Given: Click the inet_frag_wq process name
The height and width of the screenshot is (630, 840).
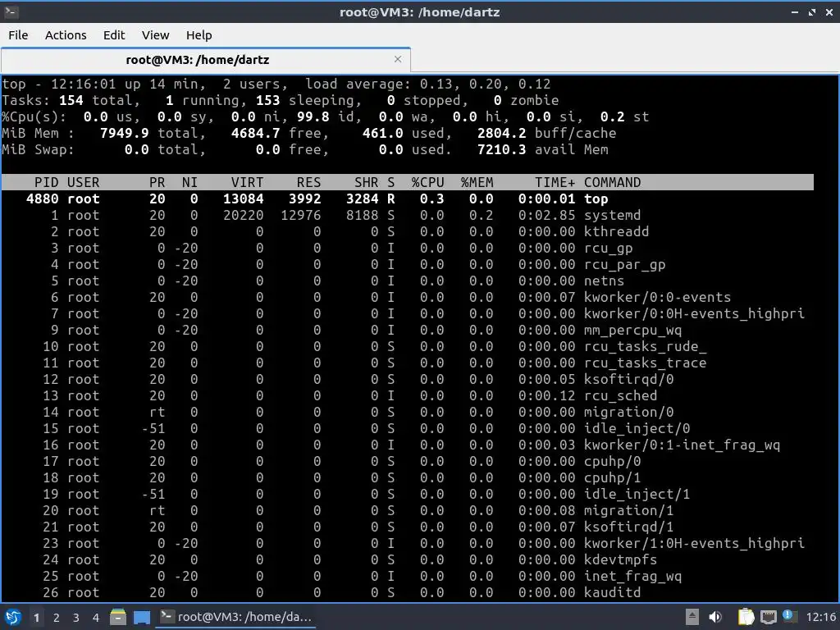Looking at the screenshot, I should point(632,577).
